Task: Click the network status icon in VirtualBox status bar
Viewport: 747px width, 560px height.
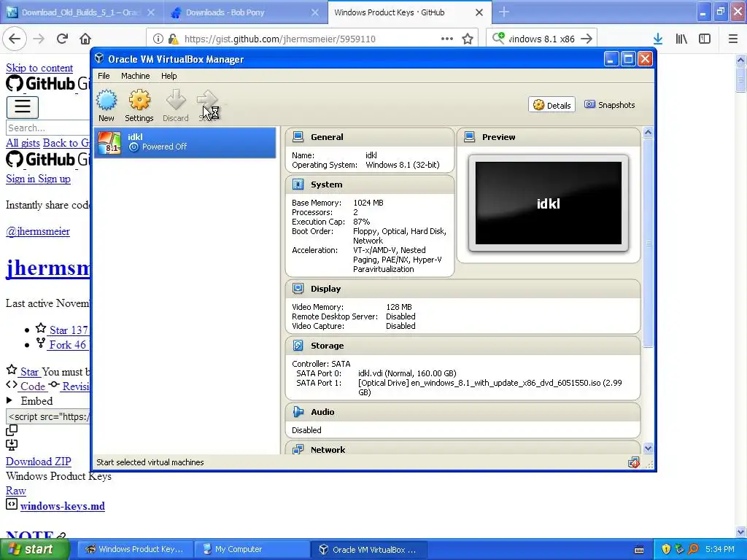Action: [634, 462]
